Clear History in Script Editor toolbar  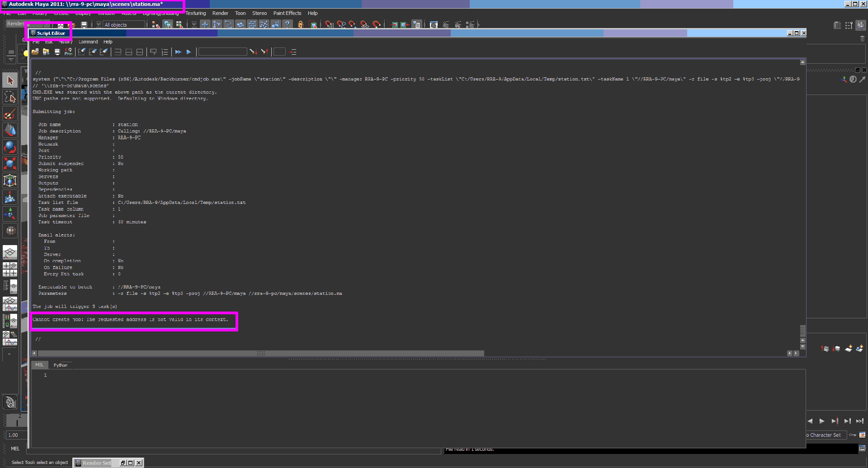pyautogui.click(x=82, y=52)
